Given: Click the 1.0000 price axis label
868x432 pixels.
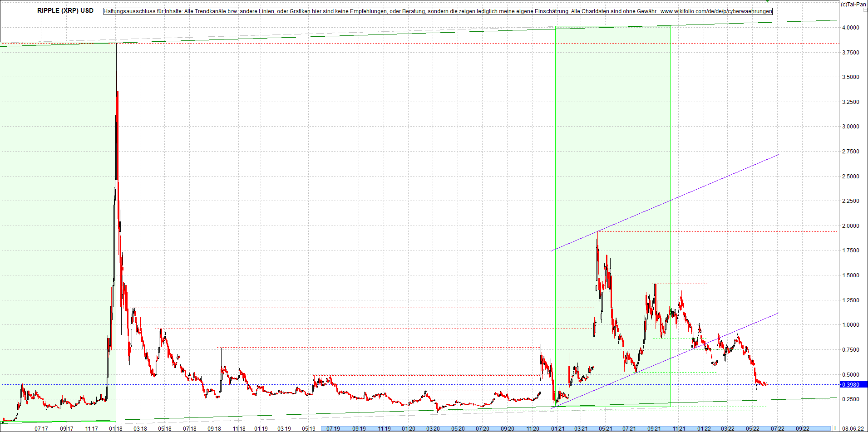Looking at the screenshot, I should point(851,324).
